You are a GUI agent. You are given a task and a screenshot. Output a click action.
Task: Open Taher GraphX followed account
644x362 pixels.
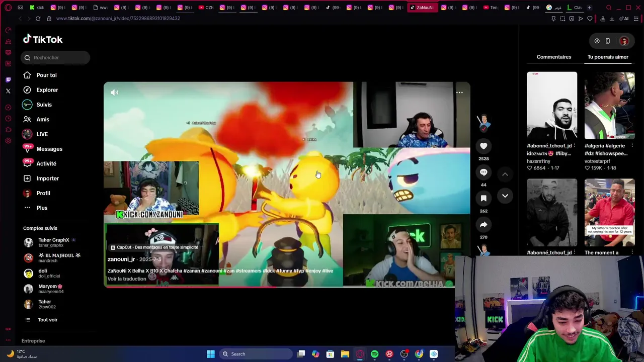(x=49, y=242)
